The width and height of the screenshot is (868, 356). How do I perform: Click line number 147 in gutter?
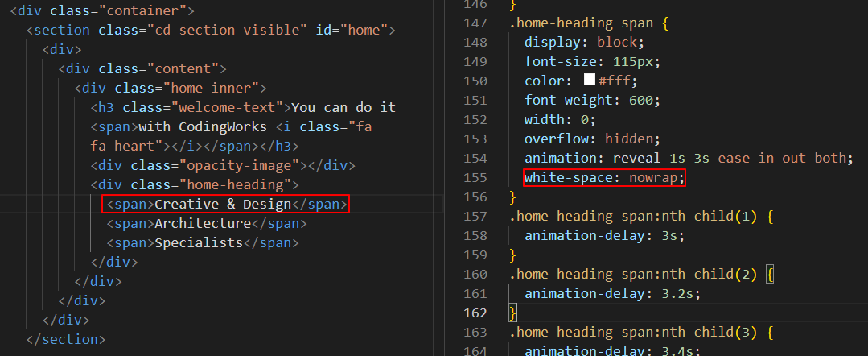click(475, 23)
